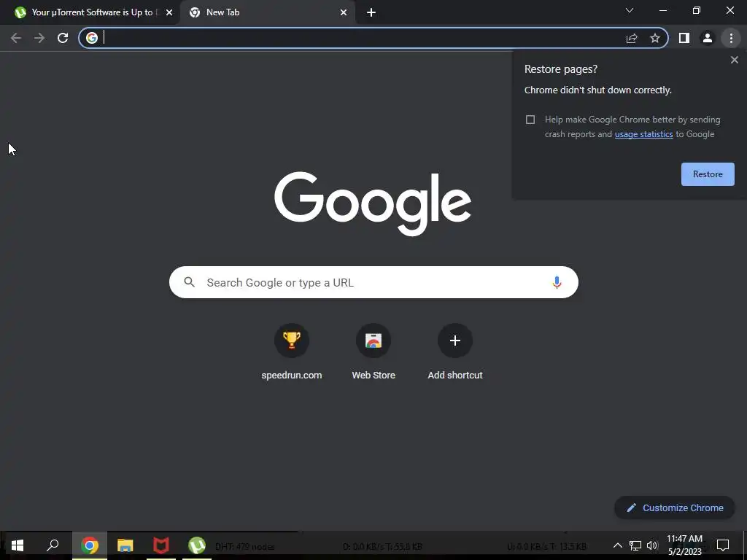Click the Search Google or type a URL box
Image resolution: width=747 pixels, height=560 pixels.
(x=373, y=282)
